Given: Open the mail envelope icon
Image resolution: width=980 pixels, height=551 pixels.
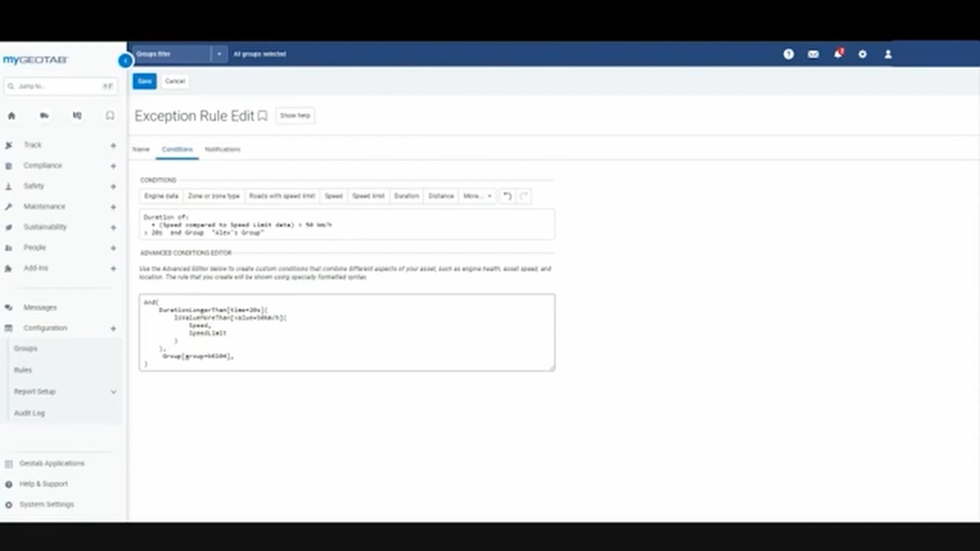Looking at the screenshot, I should pyautogui.click(x=813, y=54).
